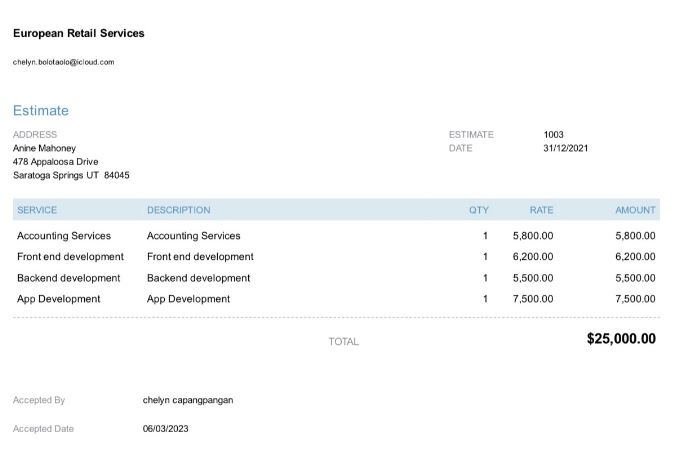677x472 pixels.
Task: Click the Saratoga Springs UT 84045 line
Action: coord(71,175)
